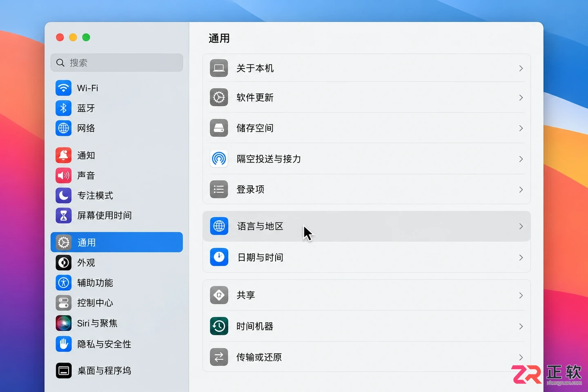Expand 关于本机 via its chevron
The height and width of the screenshot is (392, 588).
pos(521,68)
